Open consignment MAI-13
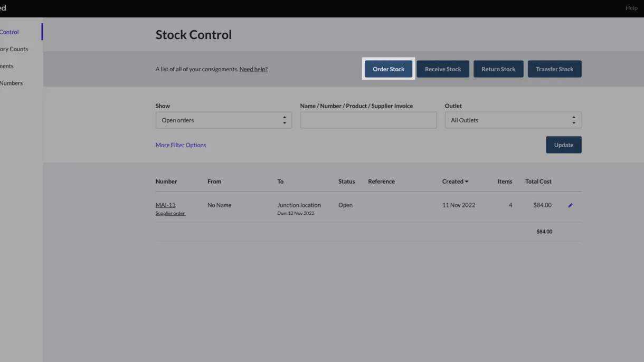This screenshot has height=362, width=644. pyautogui.click(x=165, y=205)
